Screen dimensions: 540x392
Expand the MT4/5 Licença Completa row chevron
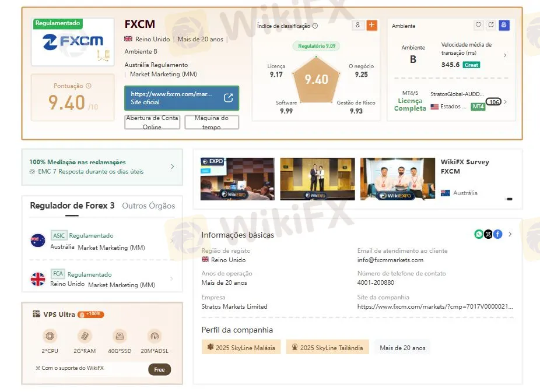(x=506, y=102)
